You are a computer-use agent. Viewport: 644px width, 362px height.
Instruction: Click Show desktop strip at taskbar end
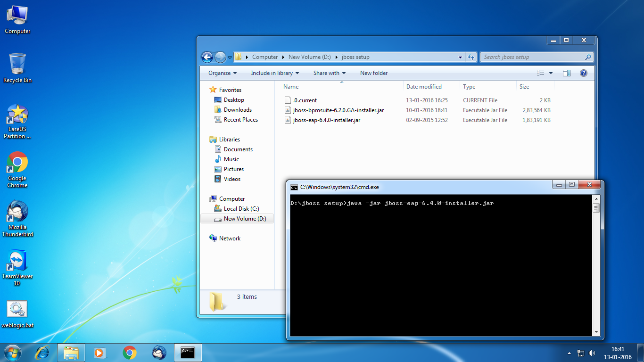[x=640, y=353]
